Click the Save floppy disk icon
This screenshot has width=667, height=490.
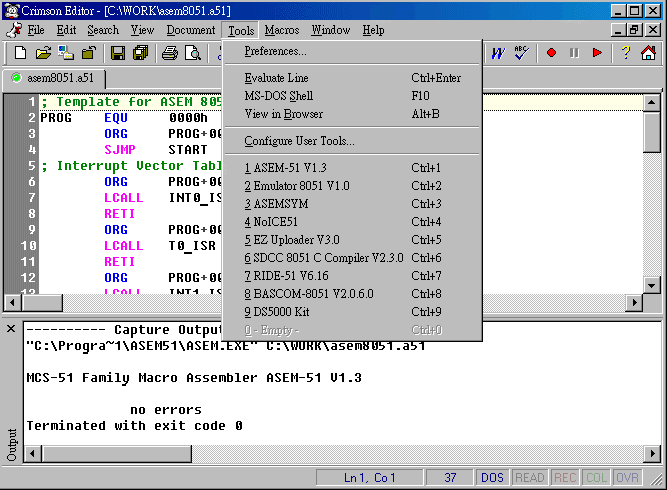pyautogui.click(x=118, y=53)
